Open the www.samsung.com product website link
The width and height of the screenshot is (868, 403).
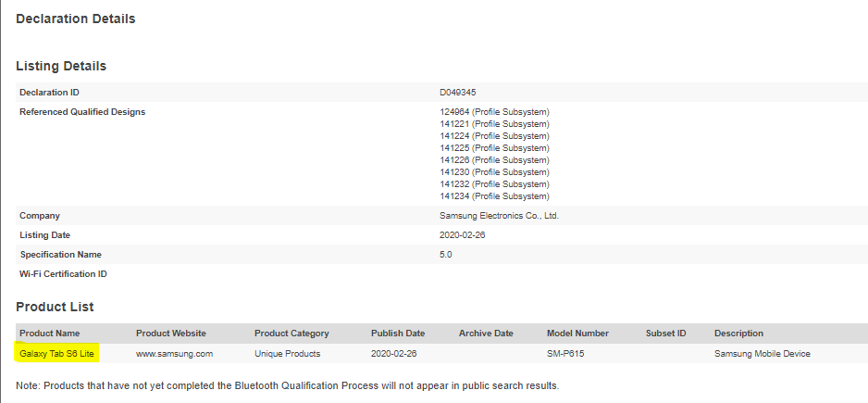tap(175, 353)
